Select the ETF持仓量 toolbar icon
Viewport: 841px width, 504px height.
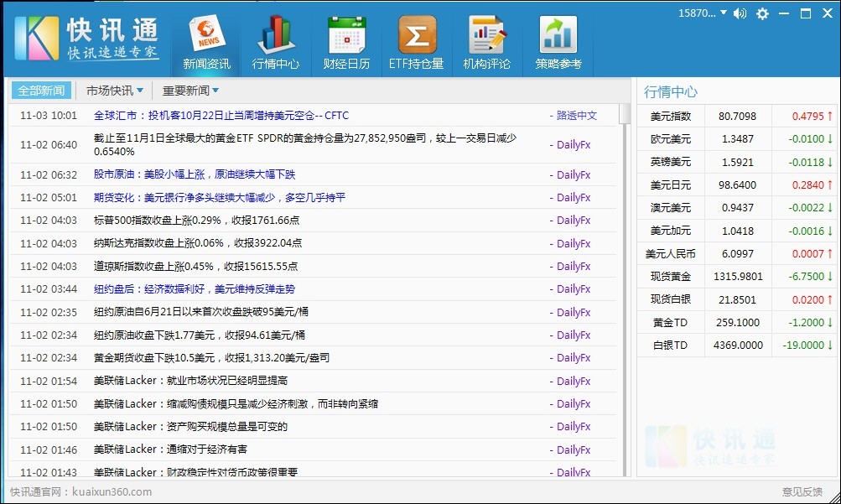coord(416,42)
